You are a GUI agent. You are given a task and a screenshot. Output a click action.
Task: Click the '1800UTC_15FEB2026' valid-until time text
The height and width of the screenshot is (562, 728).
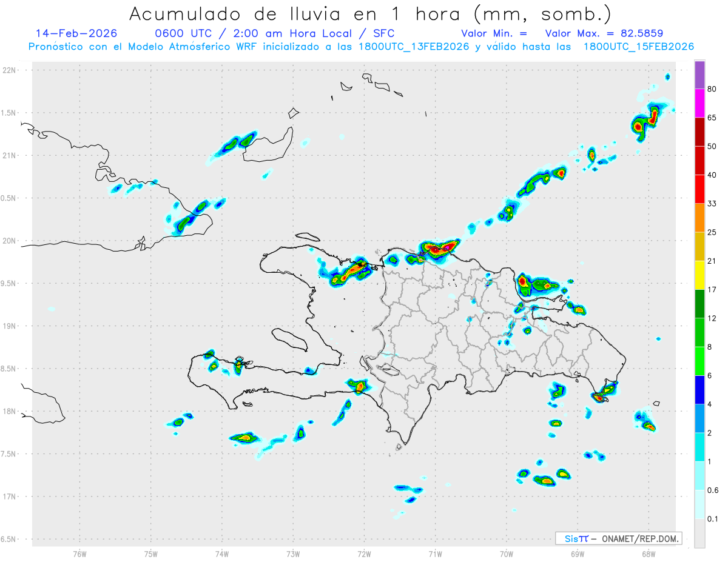638,47
